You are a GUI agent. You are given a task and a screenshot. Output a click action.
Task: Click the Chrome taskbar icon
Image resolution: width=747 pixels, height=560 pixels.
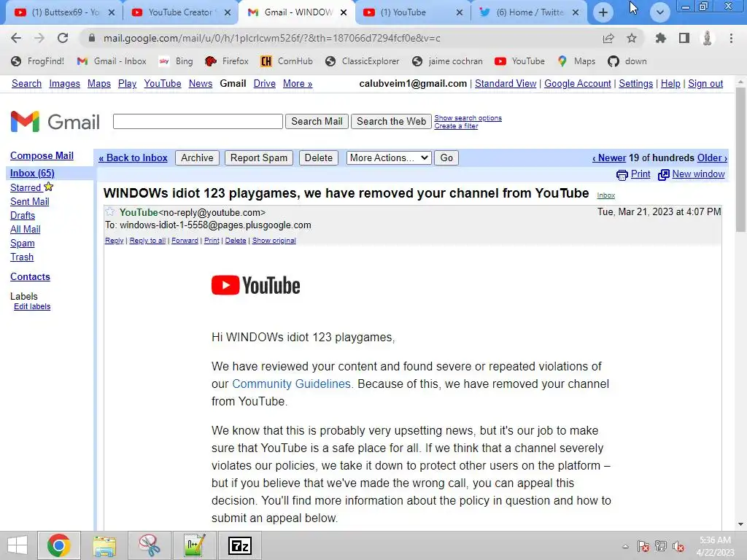tap(59, 545)
